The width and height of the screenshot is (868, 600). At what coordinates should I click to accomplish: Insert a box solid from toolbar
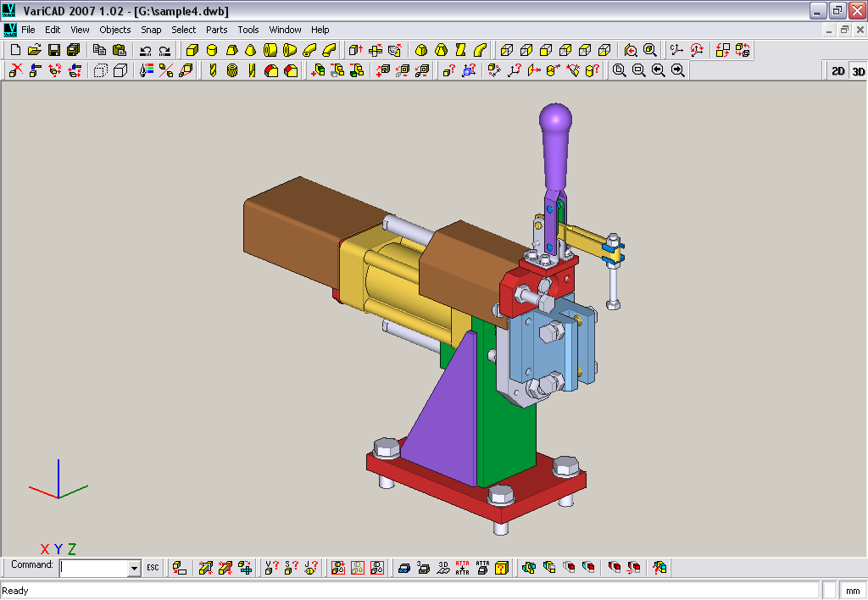click(192, 51)
